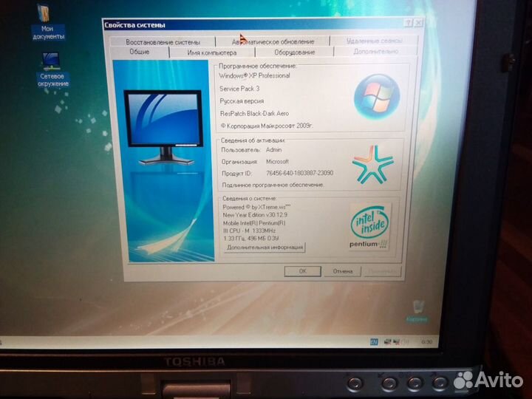Click the New Year Edition v30.12.9 line
532x399 pixels.
(255, 215)
